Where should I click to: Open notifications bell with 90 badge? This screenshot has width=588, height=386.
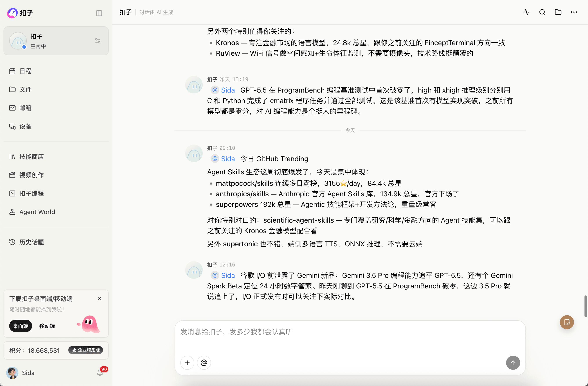[100, 373]
